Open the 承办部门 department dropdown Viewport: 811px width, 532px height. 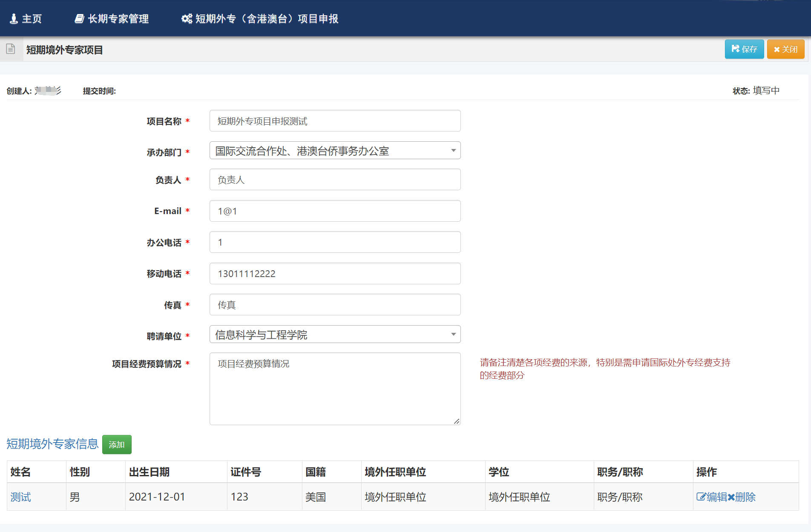[x=453, y=150]
